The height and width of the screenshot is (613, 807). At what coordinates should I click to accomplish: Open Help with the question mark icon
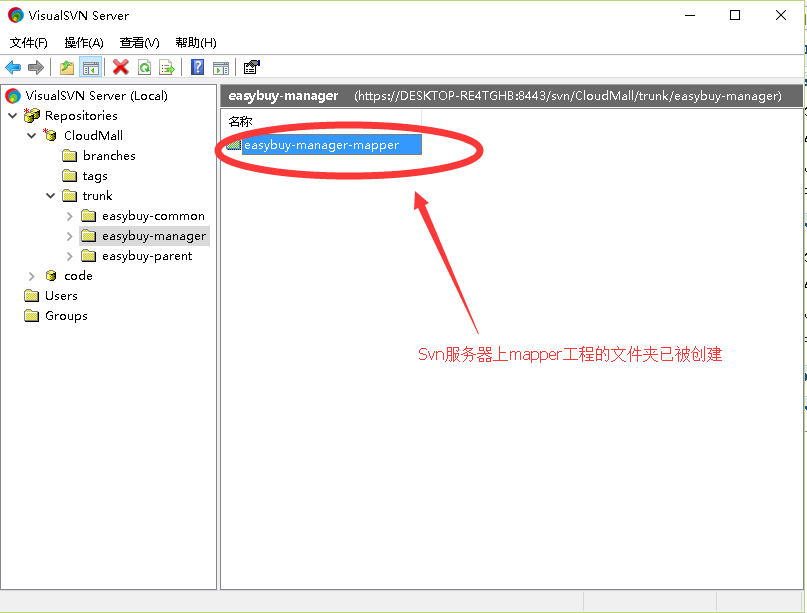[198, 67]
